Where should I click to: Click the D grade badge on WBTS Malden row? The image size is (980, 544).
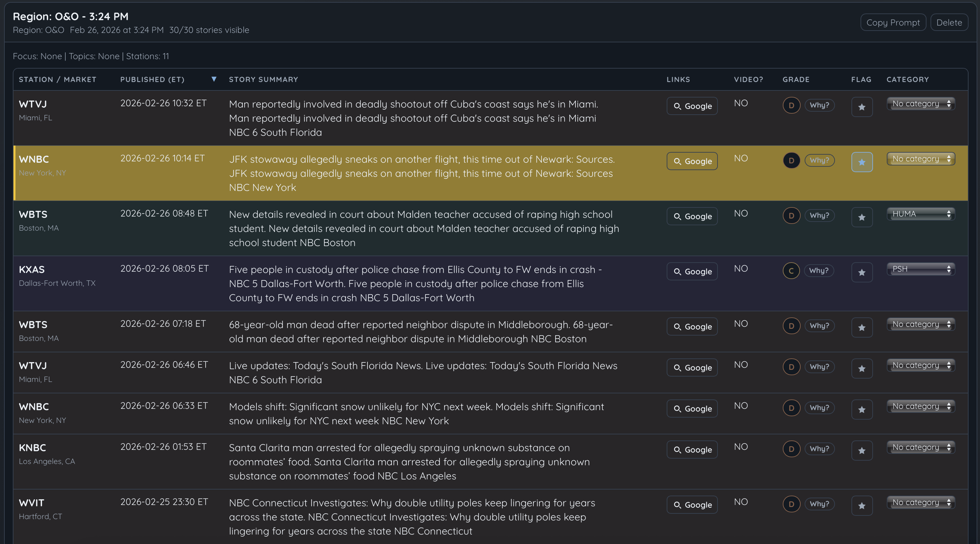click(x=791, y=216)
